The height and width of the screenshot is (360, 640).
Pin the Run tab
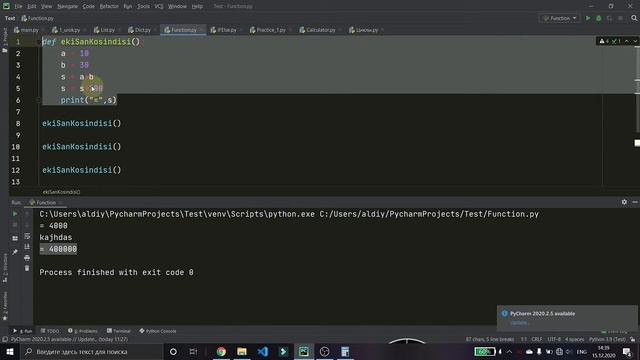pyautogui.click(x=15, y=252)
